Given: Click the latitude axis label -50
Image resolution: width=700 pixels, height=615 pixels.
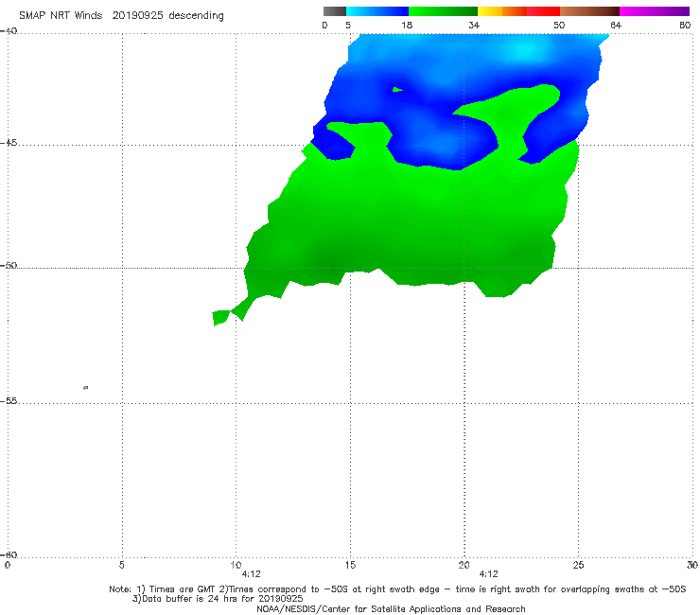Looking at the screenshot, I should (9, 265).
